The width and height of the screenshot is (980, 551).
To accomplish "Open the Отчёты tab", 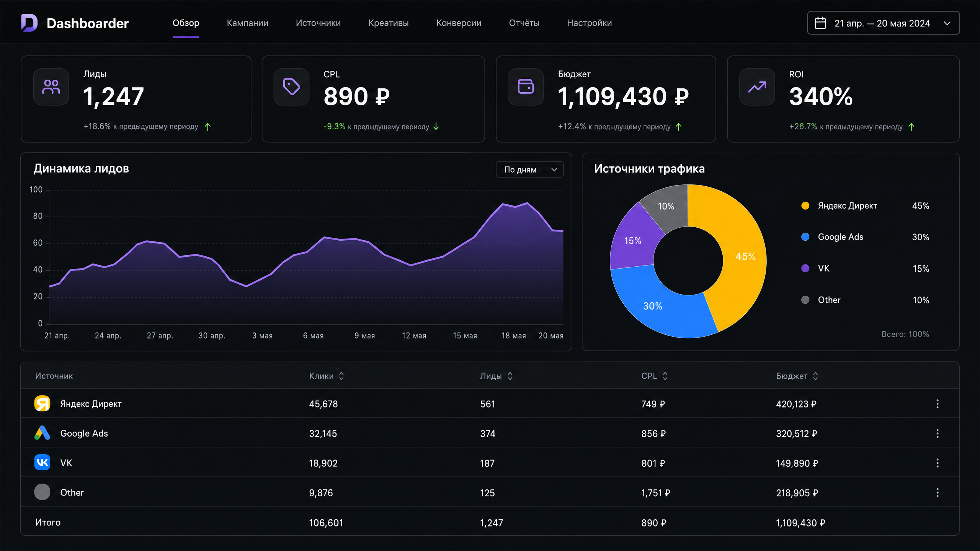I will tap(524, 23).
